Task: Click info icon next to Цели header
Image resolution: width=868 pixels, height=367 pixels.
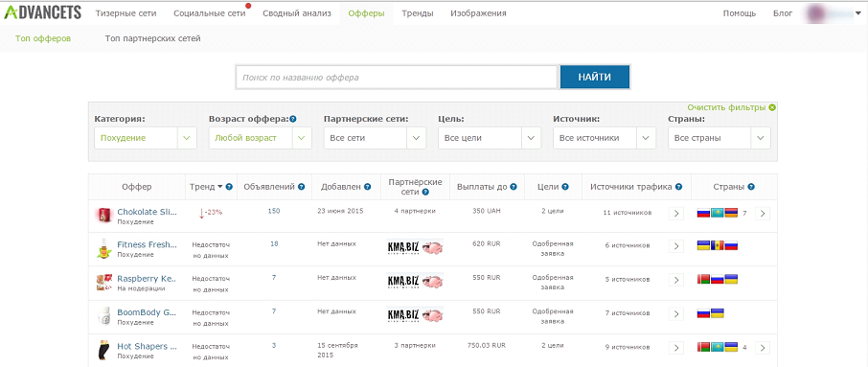Action: click(566, 187)
